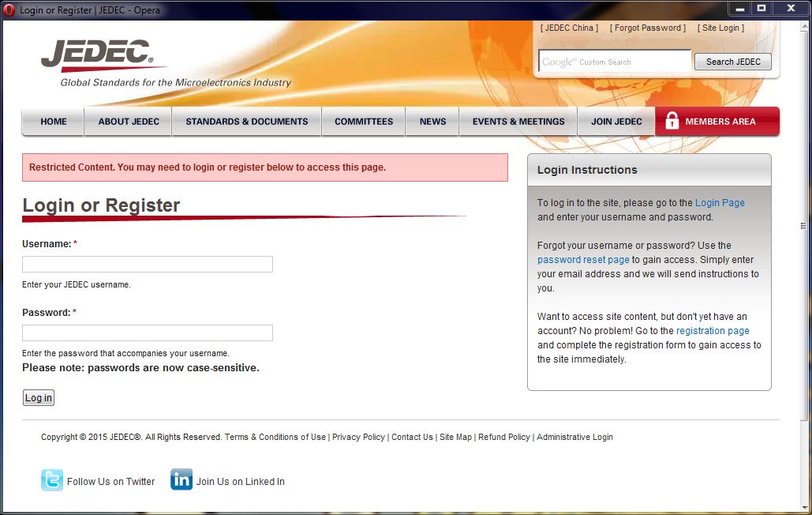
Task: Open the Contact Us footer link
Action: [x=412, y=437]
